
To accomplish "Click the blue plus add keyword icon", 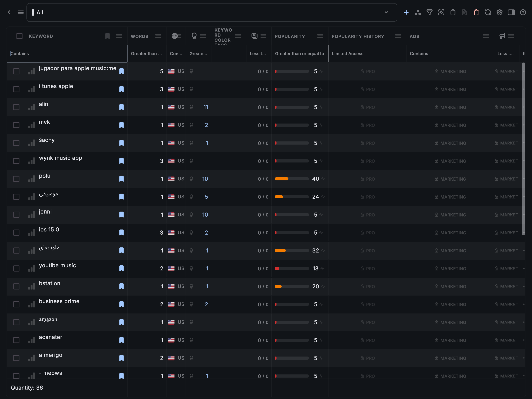I will click(406, 12).
